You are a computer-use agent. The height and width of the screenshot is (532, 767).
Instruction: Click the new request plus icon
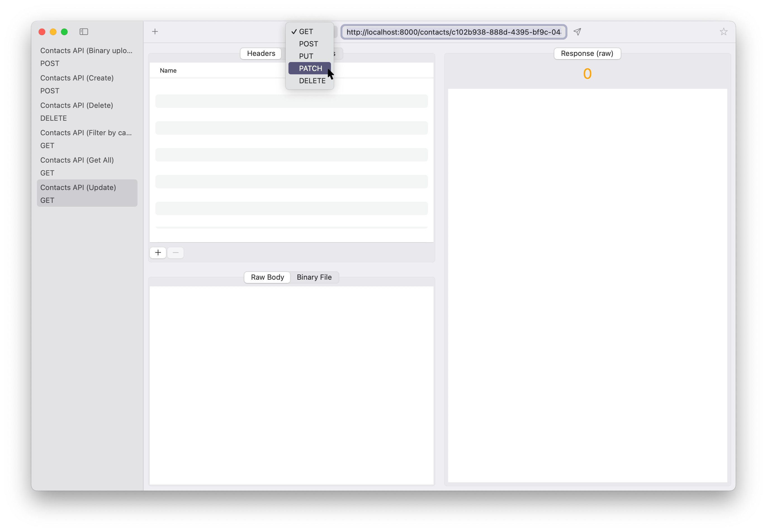pos(155,32)
